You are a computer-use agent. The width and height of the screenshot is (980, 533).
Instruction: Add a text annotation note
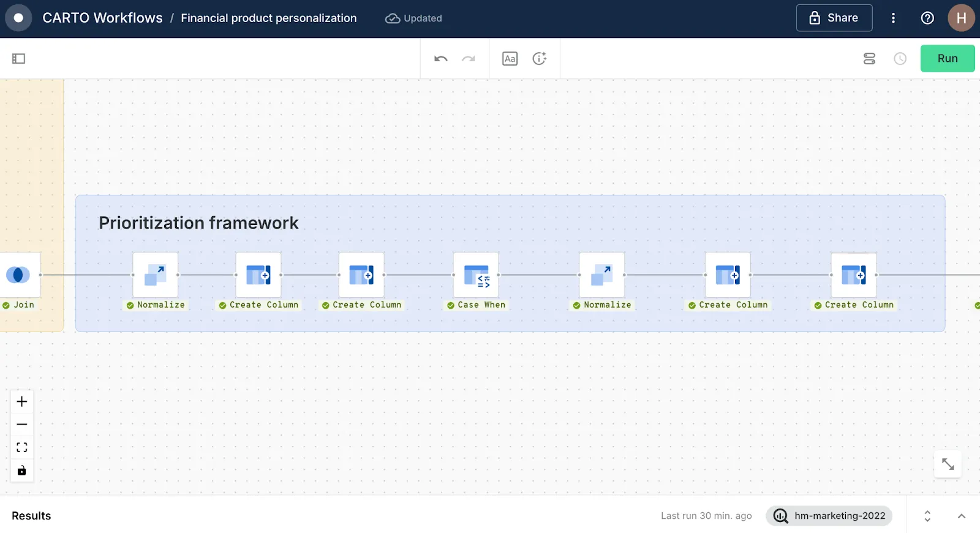(x=510, y=59)
